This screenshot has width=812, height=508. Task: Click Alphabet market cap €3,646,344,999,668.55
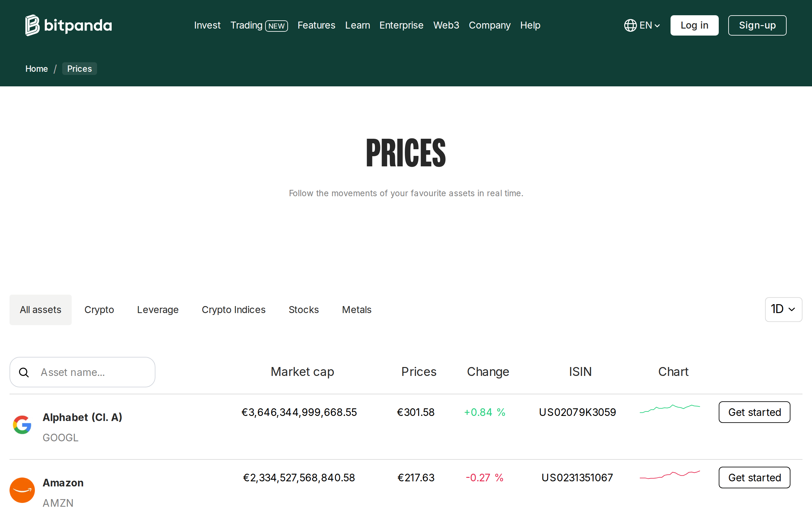[x=299, y=412]
